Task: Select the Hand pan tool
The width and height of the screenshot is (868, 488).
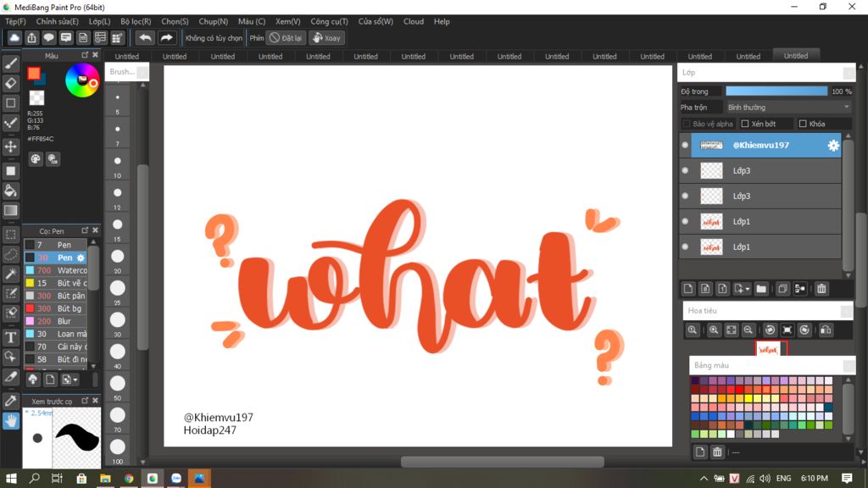Action: coord(10,421)
